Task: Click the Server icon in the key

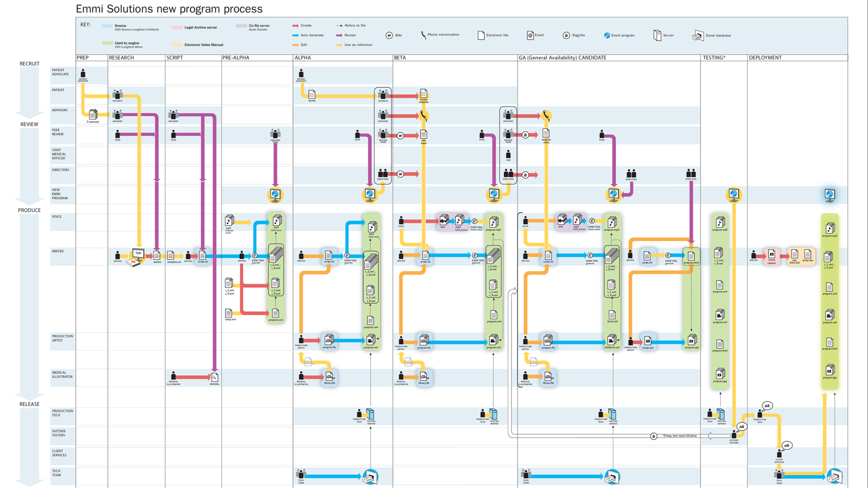Action: [657, 35]
